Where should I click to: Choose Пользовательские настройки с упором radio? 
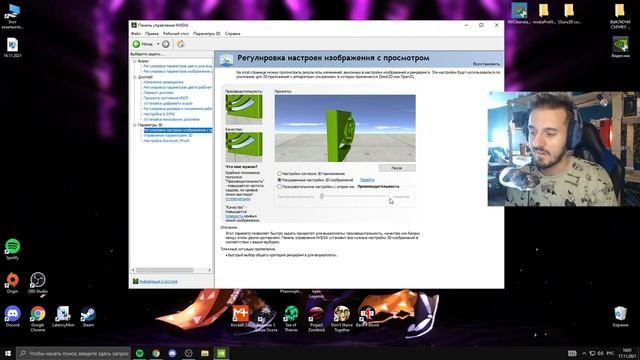pos(280,187)
